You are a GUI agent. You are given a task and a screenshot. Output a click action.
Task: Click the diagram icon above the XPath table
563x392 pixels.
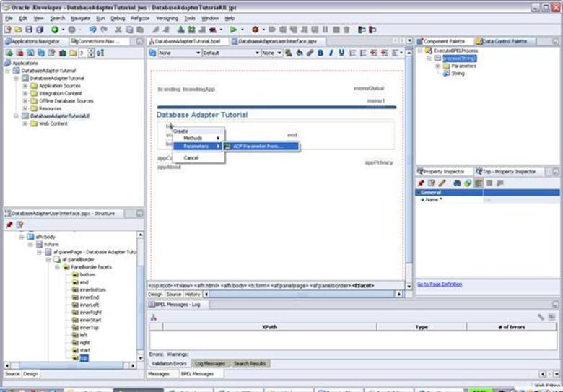(154, 318)
